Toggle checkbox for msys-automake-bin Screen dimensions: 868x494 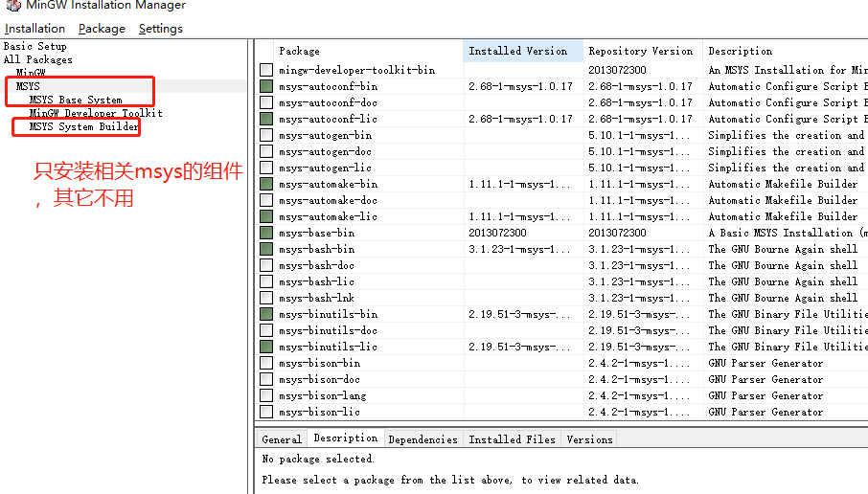coord(266,184)
